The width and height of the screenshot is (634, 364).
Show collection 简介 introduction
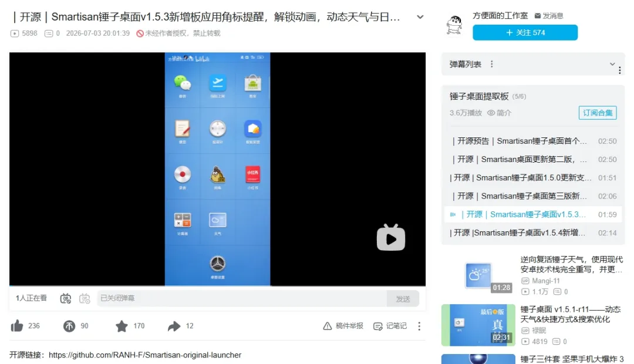[x=500, y=113]
